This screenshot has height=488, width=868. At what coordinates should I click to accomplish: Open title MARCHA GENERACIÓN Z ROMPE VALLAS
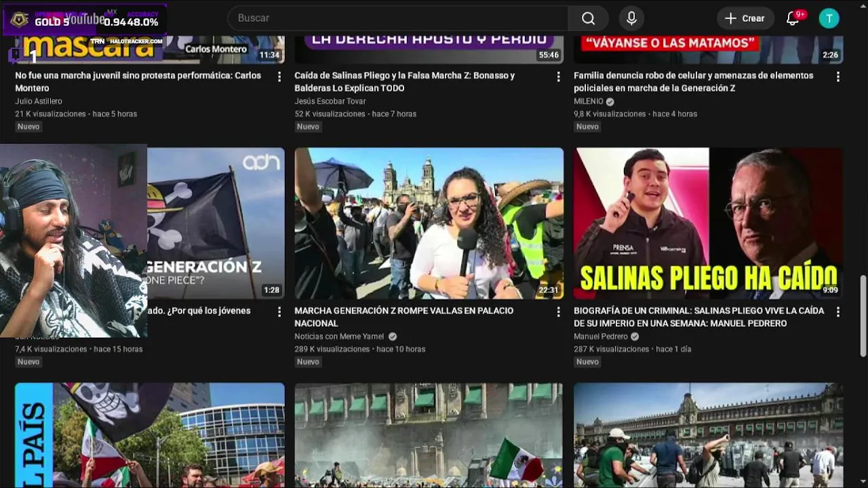click(403, 317)
